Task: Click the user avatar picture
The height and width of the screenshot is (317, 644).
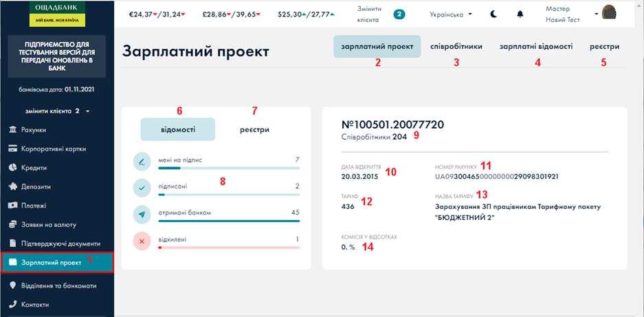Action: 610,13
